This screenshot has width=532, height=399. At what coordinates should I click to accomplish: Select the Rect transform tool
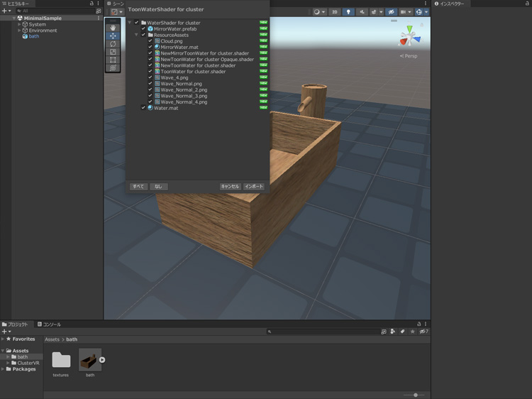click(x=113, y=60)
